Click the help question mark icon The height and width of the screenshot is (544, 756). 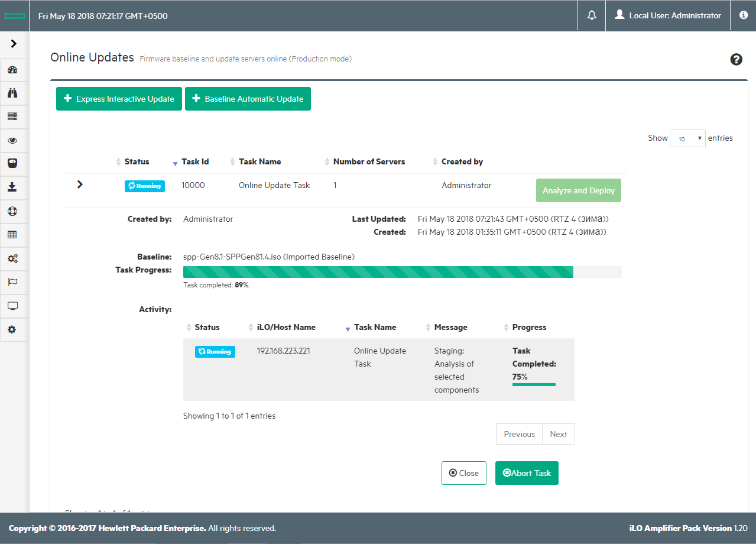tap(736, 59)
